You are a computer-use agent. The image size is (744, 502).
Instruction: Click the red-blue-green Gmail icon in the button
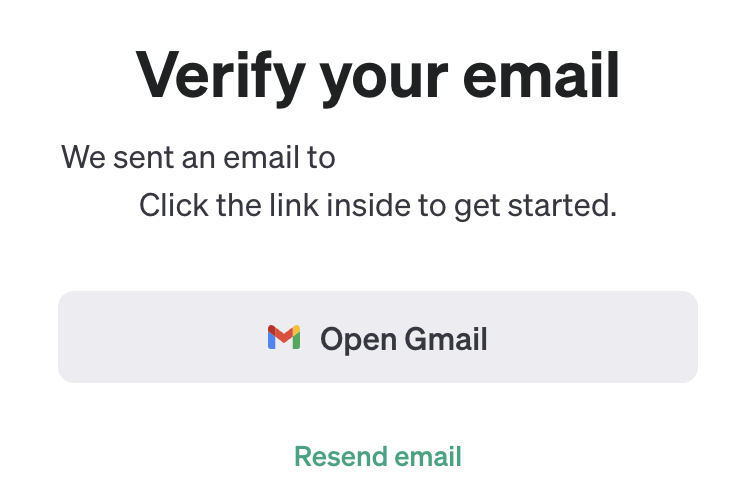[x=284, y=337]
